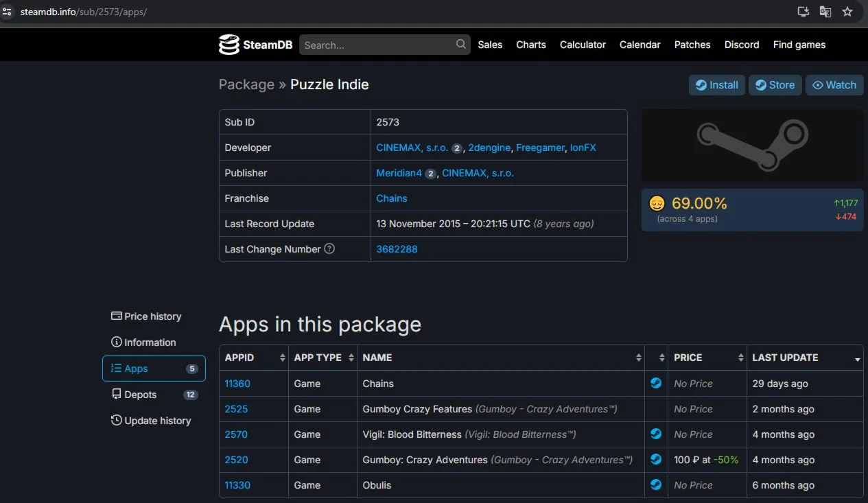Viewport: 868px width, 503px height.
Task: Click the Obulis name cell
Action: pyautogui.click(x=501, y=485)
